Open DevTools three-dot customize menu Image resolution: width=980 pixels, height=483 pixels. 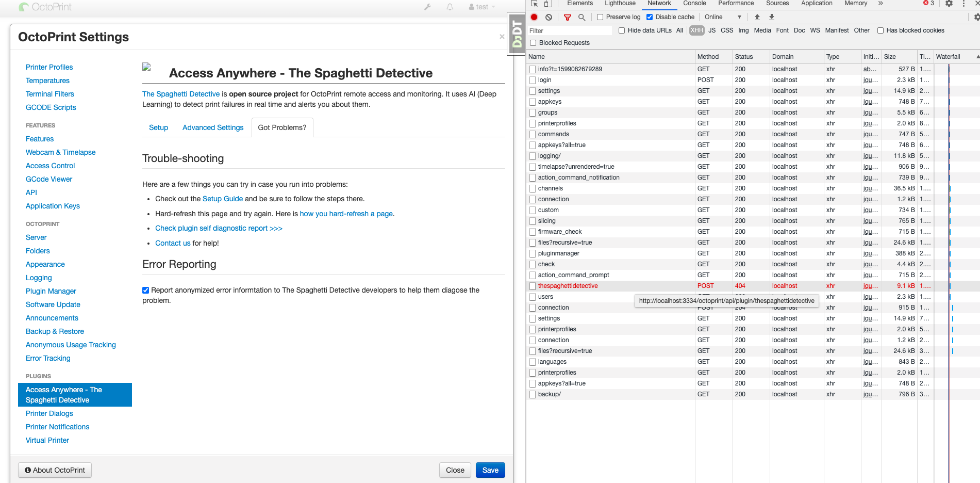pos(964,3)
